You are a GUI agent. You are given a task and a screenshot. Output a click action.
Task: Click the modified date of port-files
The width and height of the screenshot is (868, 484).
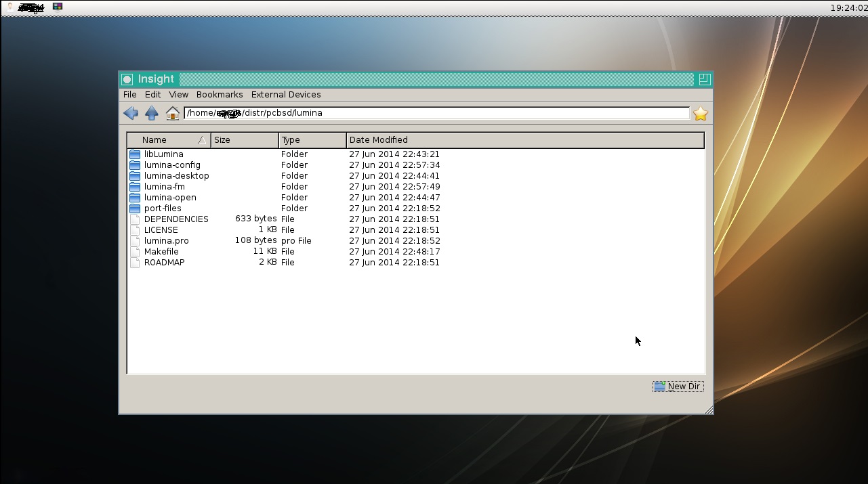tap(394, 208)
